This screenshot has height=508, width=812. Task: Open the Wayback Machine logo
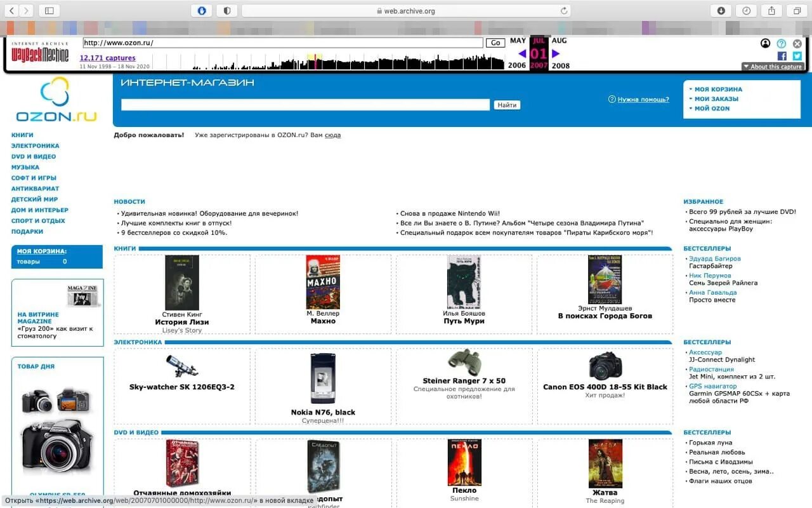pyautogui.click(x=40, y=53)
